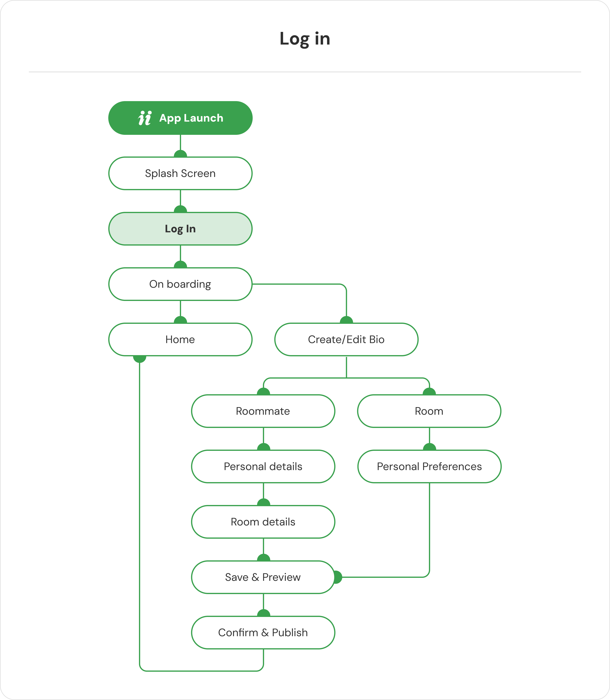Select the Room branch node
The height and width of the screenshot is (700, 610).
coord(429,411)
